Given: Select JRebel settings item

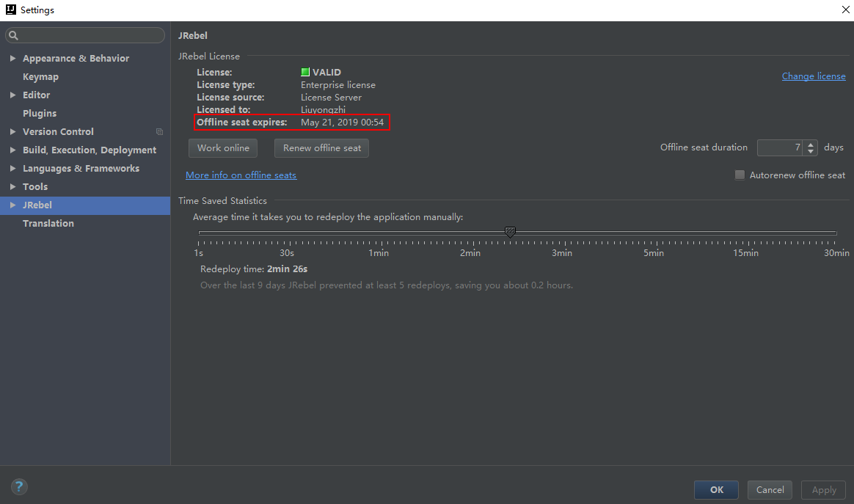Looking at the screenshot, I should (85, 205).
